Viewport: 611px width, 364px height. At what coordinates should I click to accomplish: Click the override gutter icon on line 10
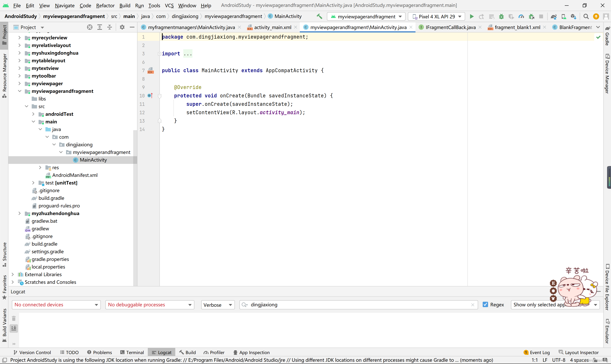click(150, 96)
